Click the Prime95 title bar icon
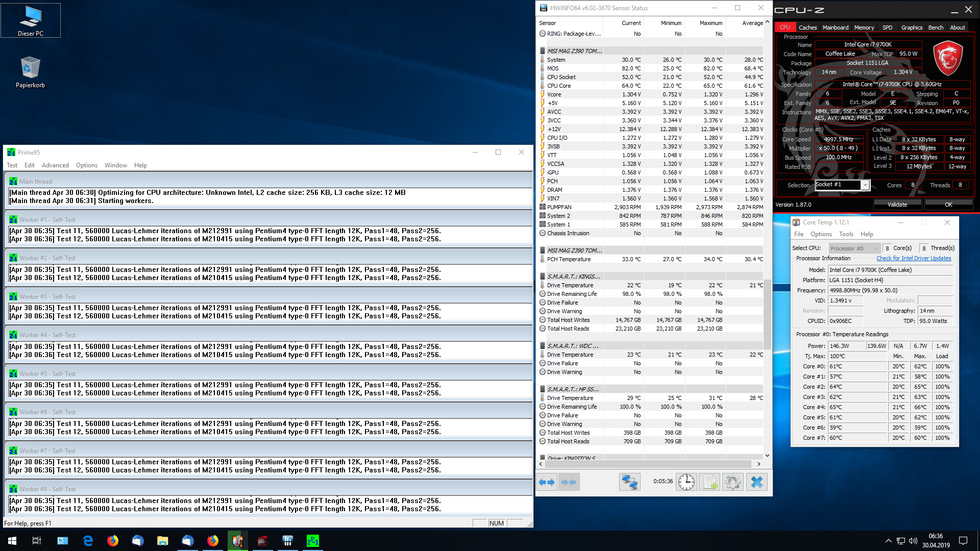Image resolution: width=980 pixels, height=551 pixels. click(x=11, y=152)
